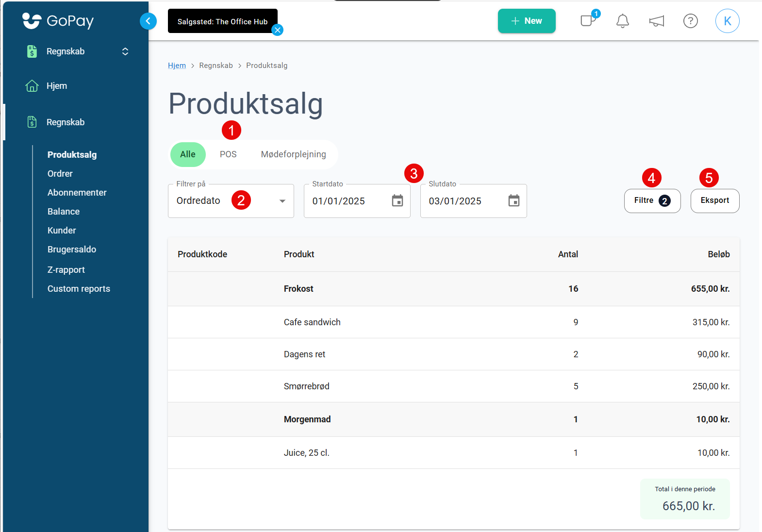The height and width of the screenshot is (532, 762).
Task: Click the Dagens ret row
Action: 454,354
